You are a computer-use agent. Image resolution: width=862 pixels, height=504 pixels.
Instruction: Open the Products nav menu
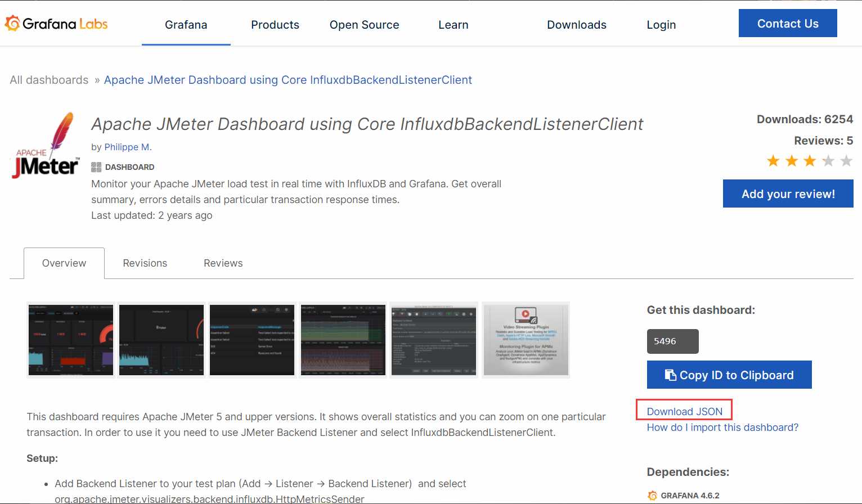coord(275,25)
